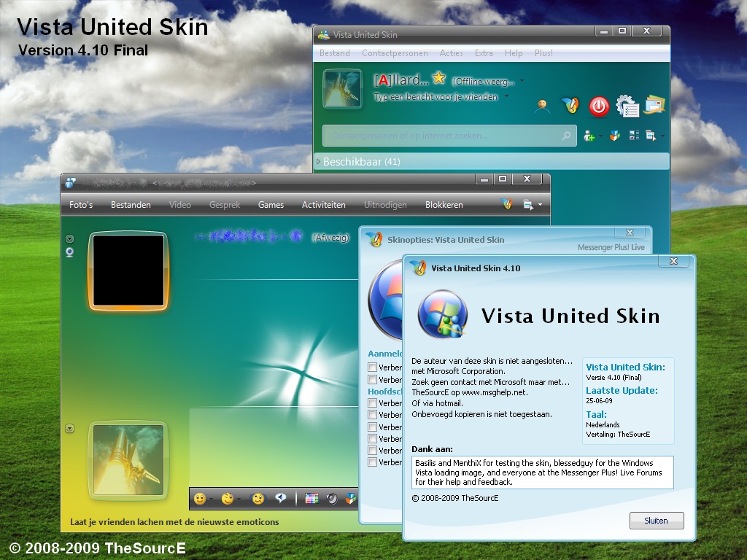This screenshot has height=560, width=747.
Task: Expand the Beschikbaar (41) contact group
Action: (x=319, y=162)
